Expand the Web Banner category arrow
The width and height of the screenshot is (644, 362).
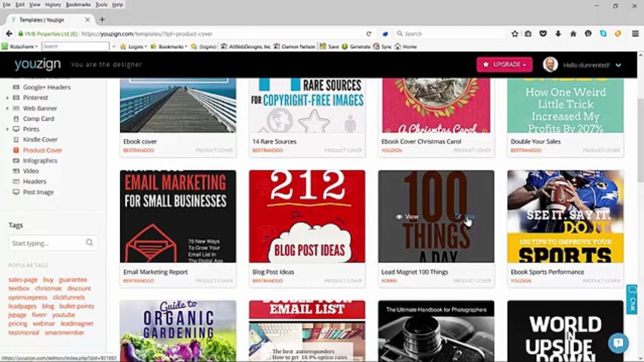[8, 108]
